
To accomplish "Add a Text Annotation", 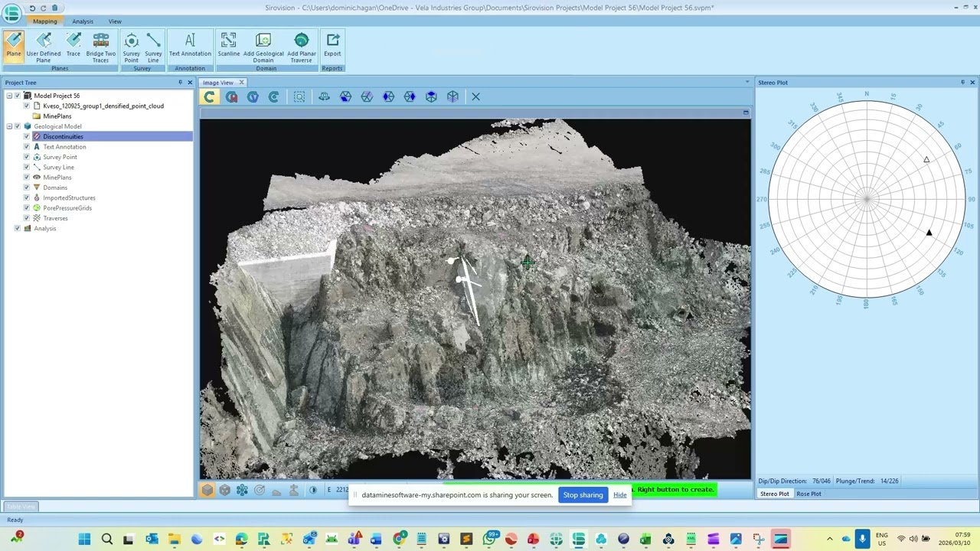I will tap(190, 45).
